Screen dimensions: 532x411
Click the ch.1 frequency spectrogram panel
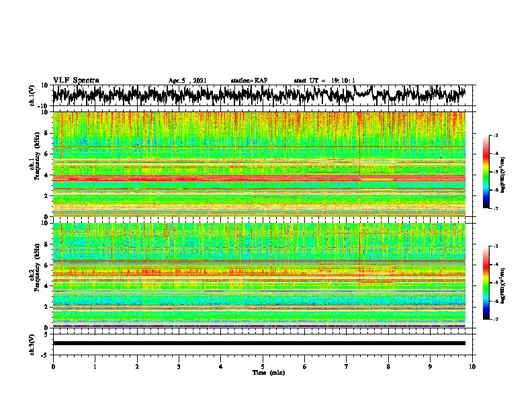tap(259, 164)
